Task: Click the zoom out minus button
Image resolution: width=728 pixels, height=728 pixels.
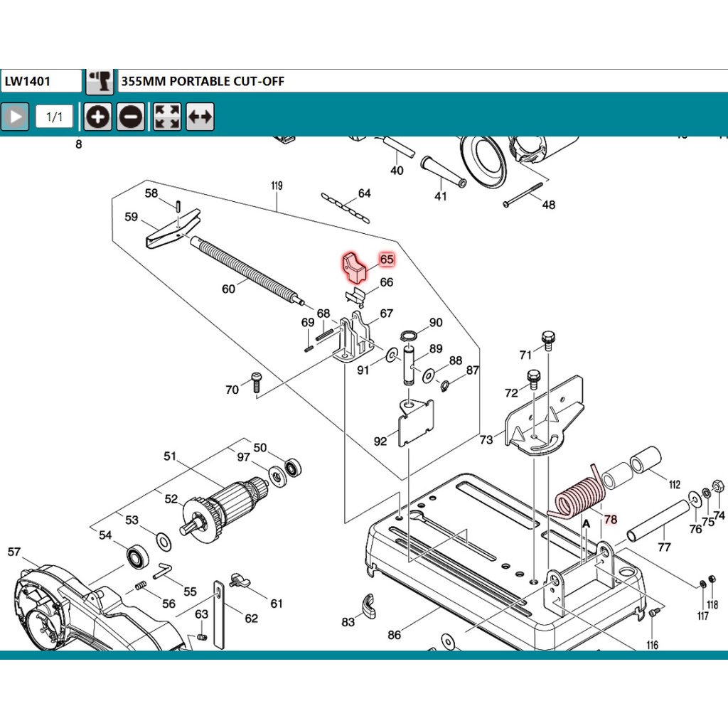Action: click(131, 117)
